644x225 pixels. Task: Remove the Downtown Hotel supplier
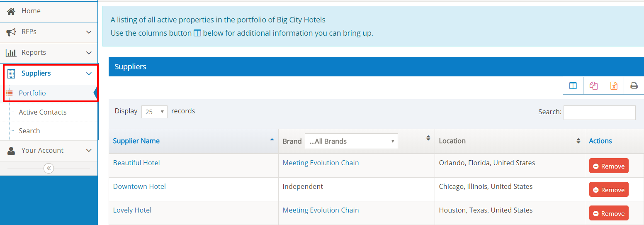608,190
